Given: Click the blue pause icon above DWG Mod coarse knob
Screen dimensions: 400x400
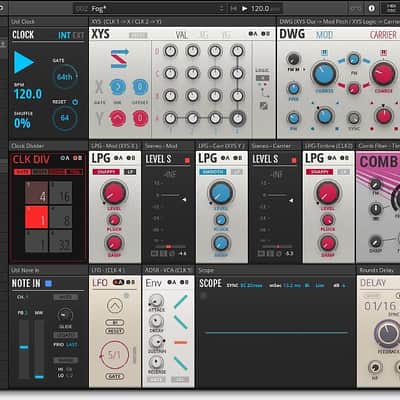Looking at the screenshot, I should [324, 53].
